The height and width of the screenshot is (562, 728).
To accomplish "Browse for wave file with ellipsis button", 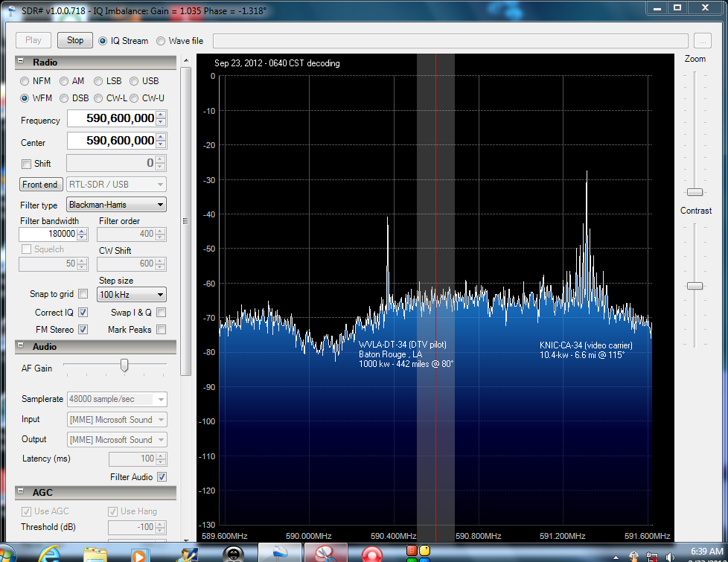I will pyautogui.click(x=703, y=41).
